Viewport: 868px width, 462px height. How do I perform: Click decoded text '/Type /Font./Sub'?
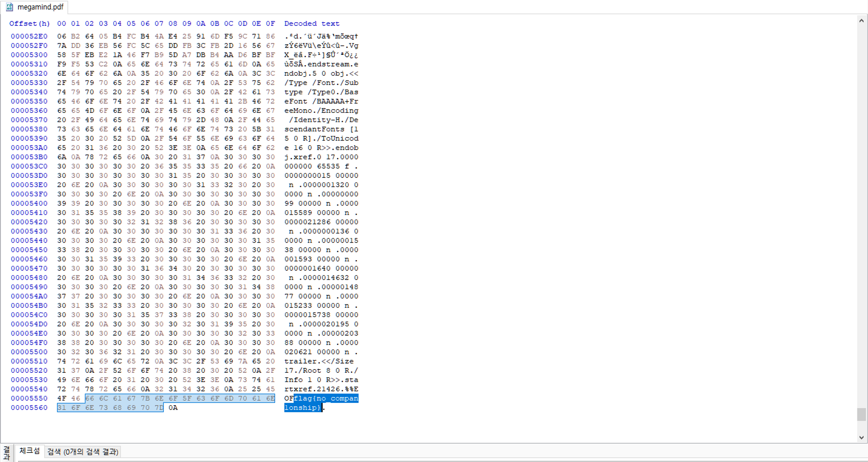321,83
